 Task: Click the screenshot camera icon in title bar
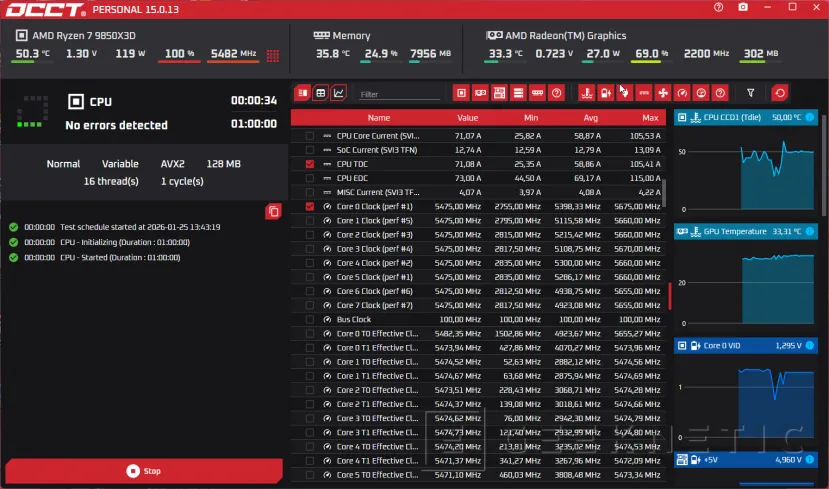743,8
